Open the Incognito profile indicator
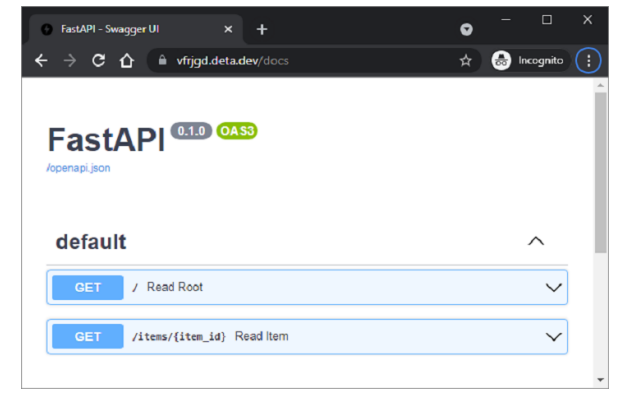The width and height of the screenshot is (626, 401). pos(528,61)
